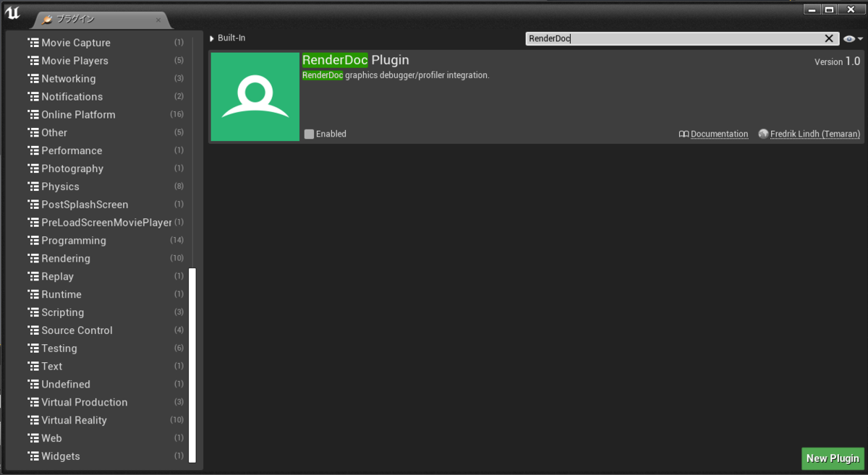The width and height of the screenshot is (868, 475).
Task: Select the PostSplashScreen category
Action: pos(106,205)
